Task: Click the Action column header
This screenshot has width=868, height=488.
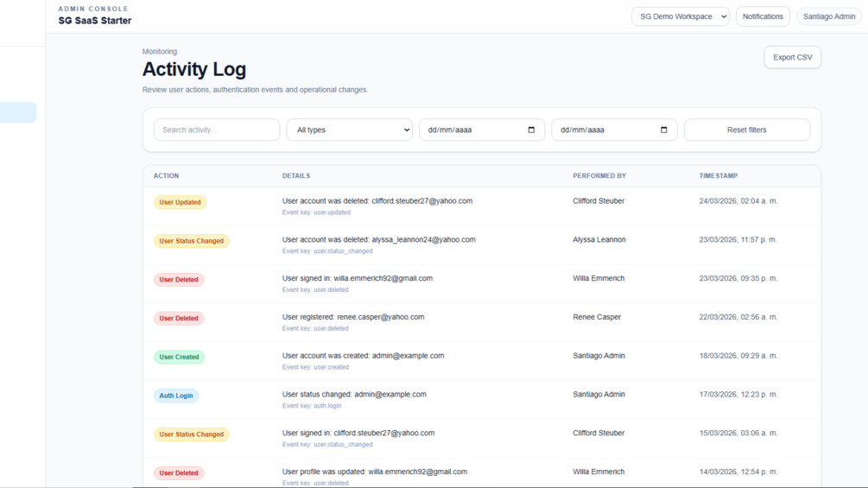Action: pyautogui.click(x=166, y=176)
